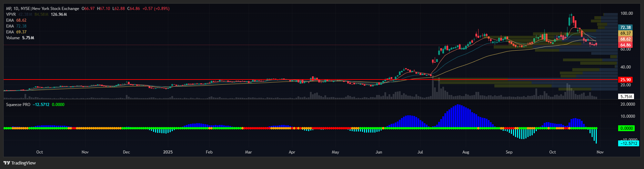Viewport: 644px width, 169px height.
Task: Click the Volume indicator legend
Action: point(13,38)
